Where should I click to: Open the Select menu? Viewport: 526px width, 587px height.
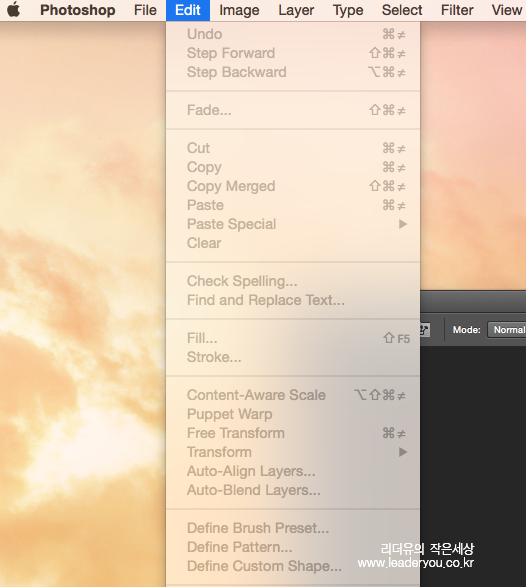402,10
